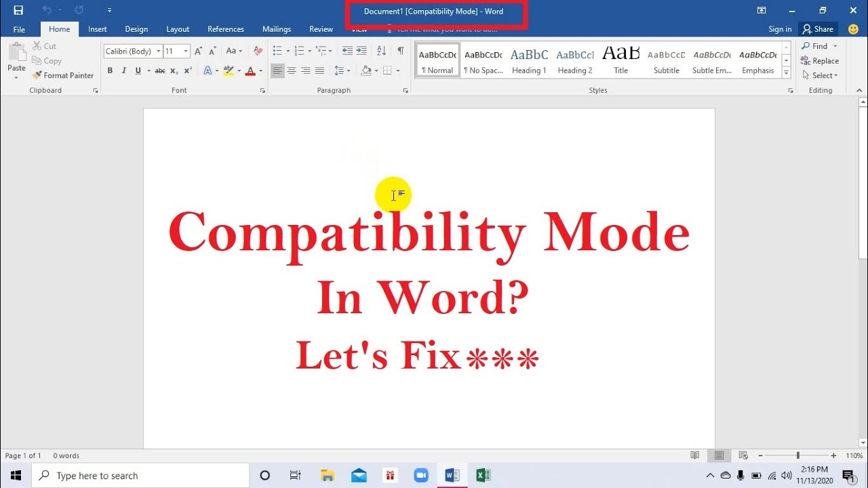
Task: Open the Font dialog launcher
Action: click(x=262, y=90)
